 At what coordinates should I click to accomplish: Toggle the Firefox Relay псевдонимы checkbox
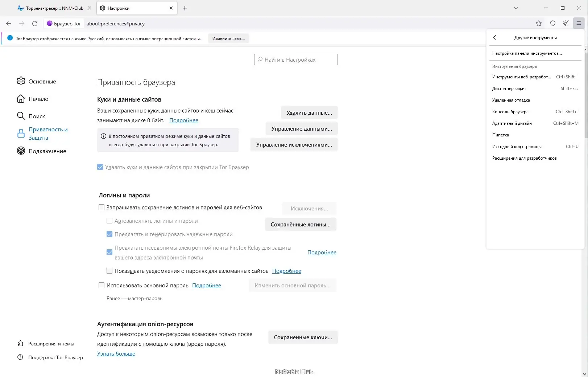coord(109,253)
